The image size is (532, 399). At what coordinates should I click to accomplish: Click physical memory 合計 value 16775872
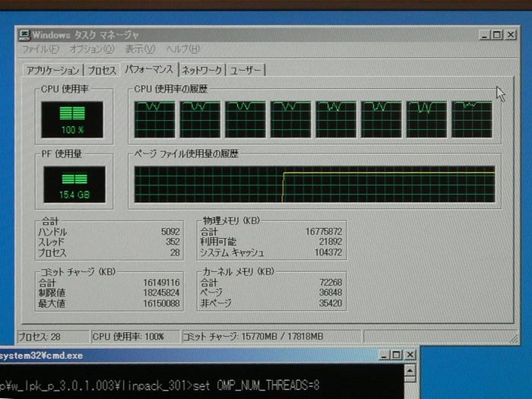[324, 232]
